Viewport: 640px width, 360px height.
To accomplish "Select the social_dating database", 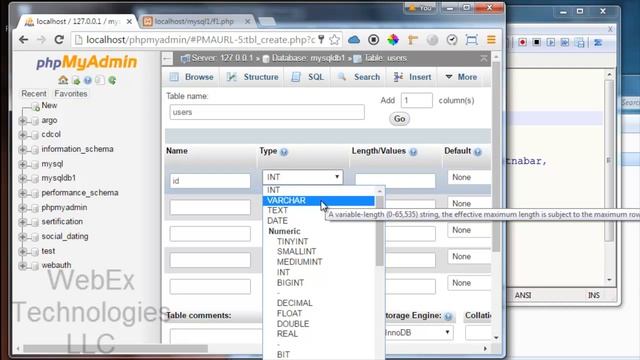I will click(x=64, y=236).
